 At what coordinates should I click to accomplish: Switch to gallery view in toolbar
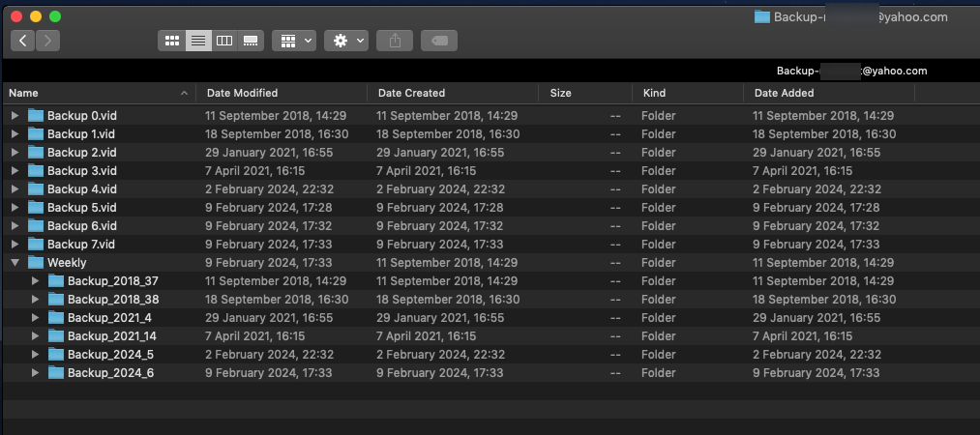[x=251, y=41]
